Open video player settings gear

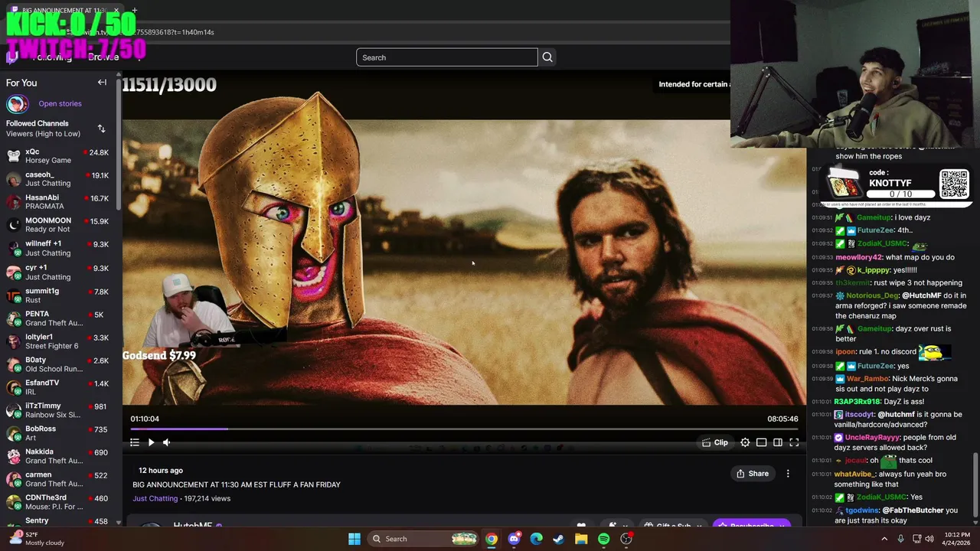pos(745,442)
